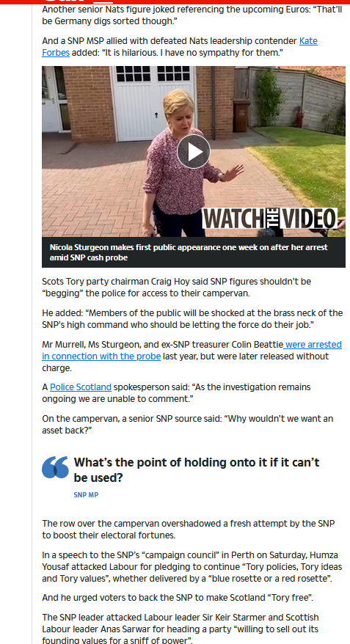The width and height of the screenshot is (350, 644).
Task: Follow the 'were arrested in connection' link
Action: [192, 351]
